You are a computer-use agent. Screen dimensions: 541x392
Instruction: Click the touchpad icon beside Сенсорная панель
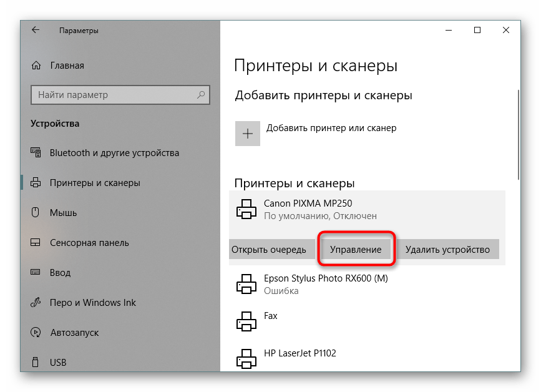coord(34,243)
